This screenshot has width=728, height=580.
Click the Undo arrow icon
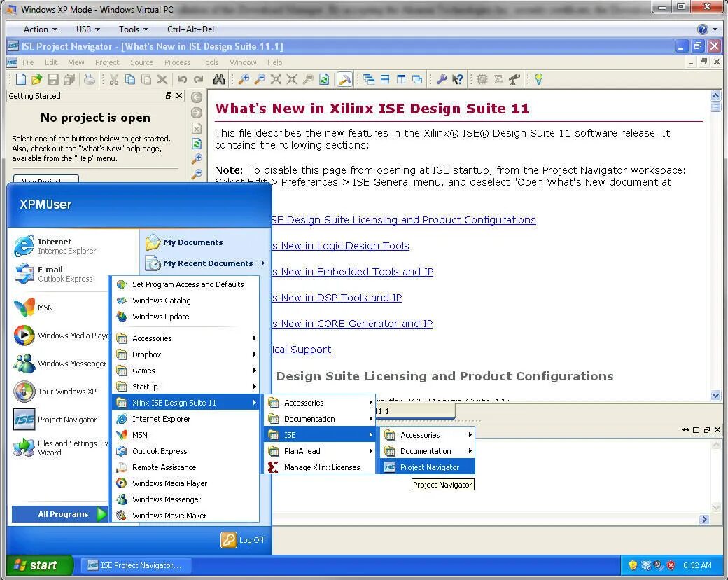(183, 79)
